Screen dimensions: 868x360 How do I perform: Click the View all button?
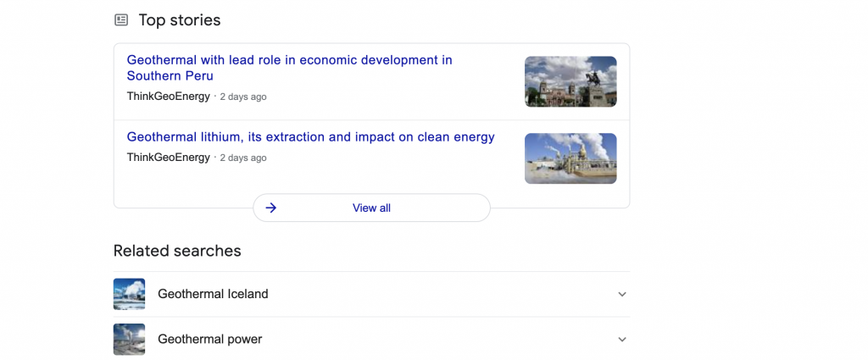pos(371,208)
